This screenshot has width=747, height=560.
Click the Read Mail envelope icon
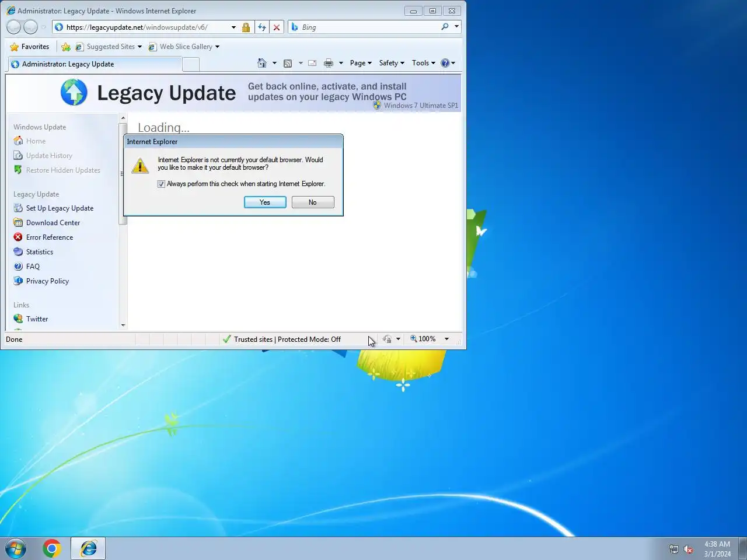click(x=312, y=63)
